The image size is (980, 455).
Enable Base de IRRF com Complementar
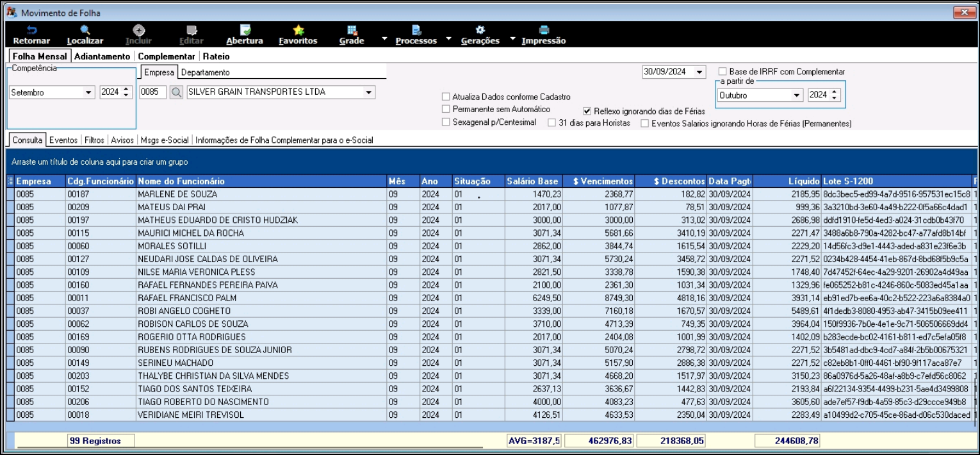[x=723, y=72]
